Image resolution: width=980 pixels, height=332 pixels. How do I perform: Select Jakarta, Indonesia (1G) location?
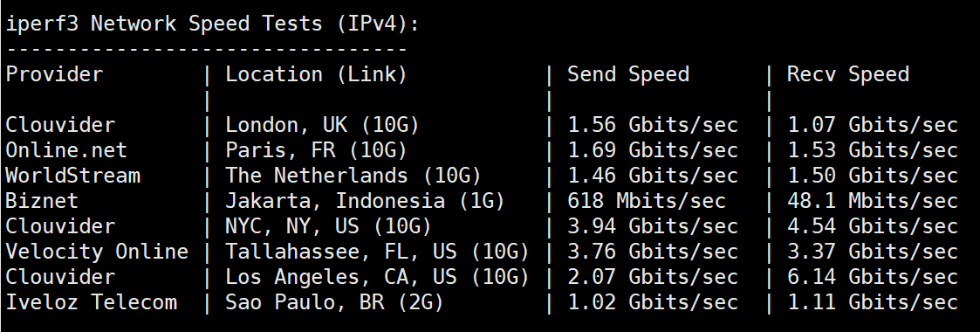click(365, 201)
